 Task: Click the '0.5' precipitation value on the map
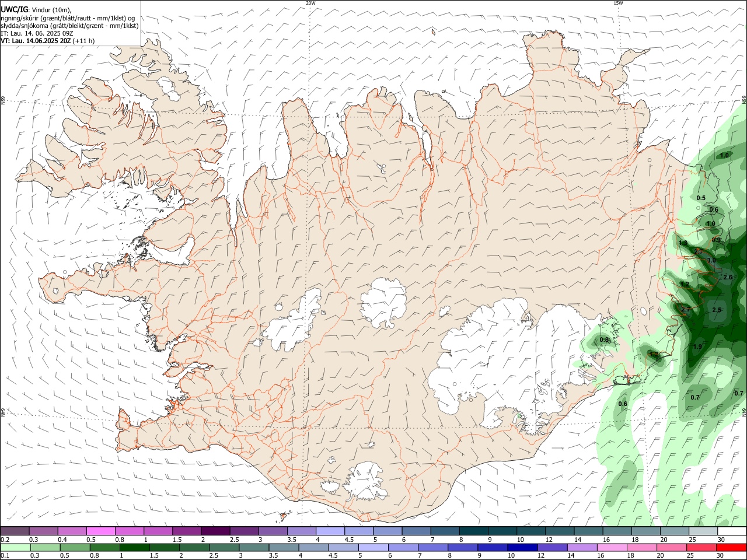(x=701, y=198)
